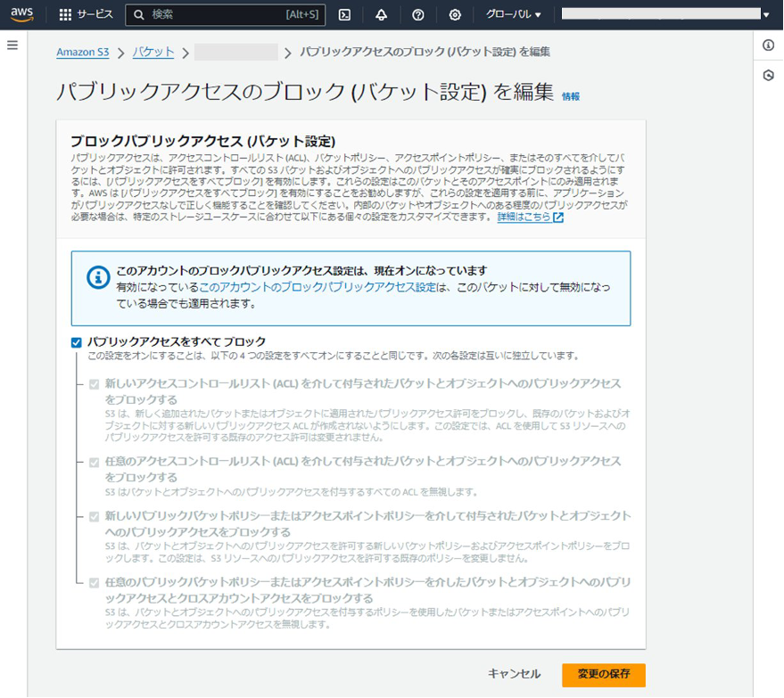Open the redacted bucket name breadcrumb
The image size is (784, 698).
[236, 52]
